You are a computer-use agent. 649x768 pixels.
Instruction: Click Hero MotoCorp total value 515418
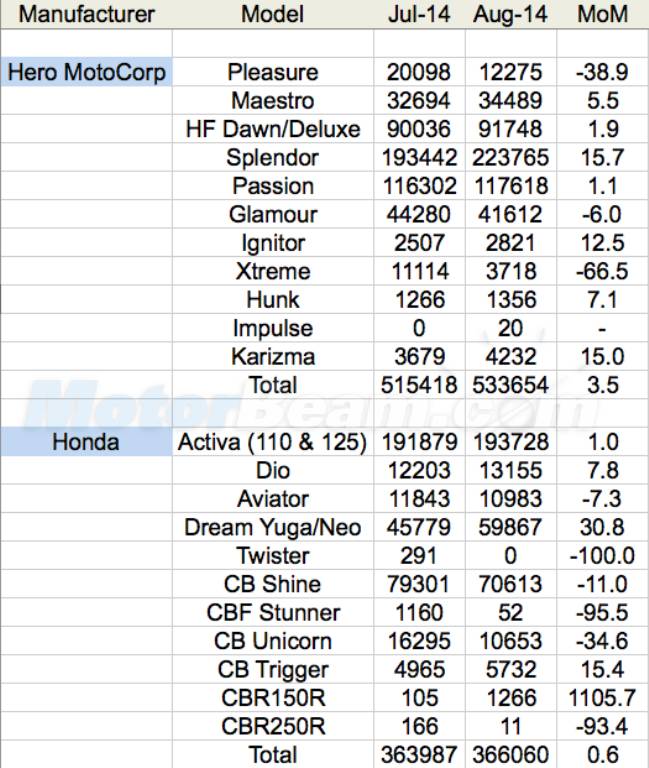coord(418,384)
